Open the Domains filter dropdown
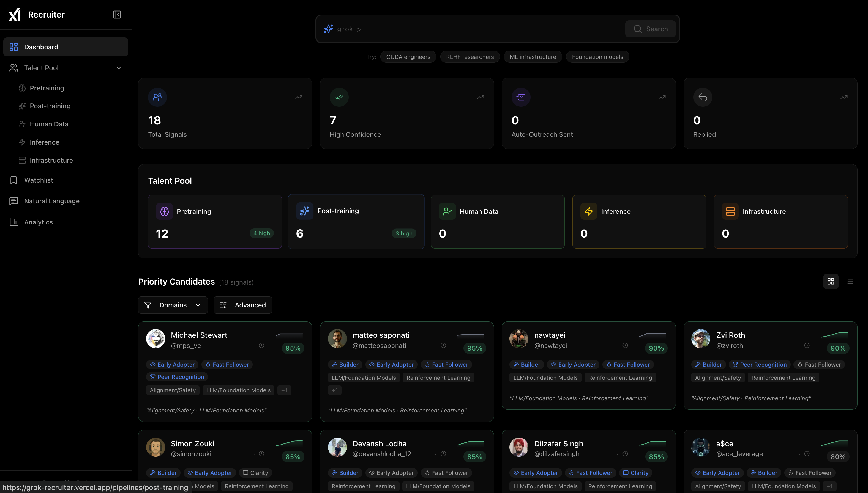Image resolution: width=868 pixels, height=493 pixels. tap(173, 305)
